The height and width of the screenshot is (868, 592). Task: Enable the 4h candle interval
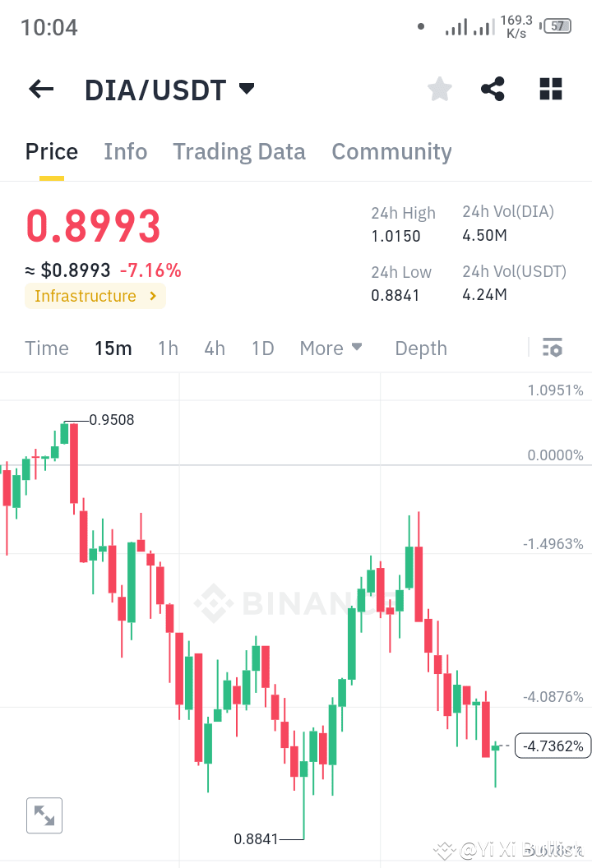pyautogui.click(x=215, y=349)
